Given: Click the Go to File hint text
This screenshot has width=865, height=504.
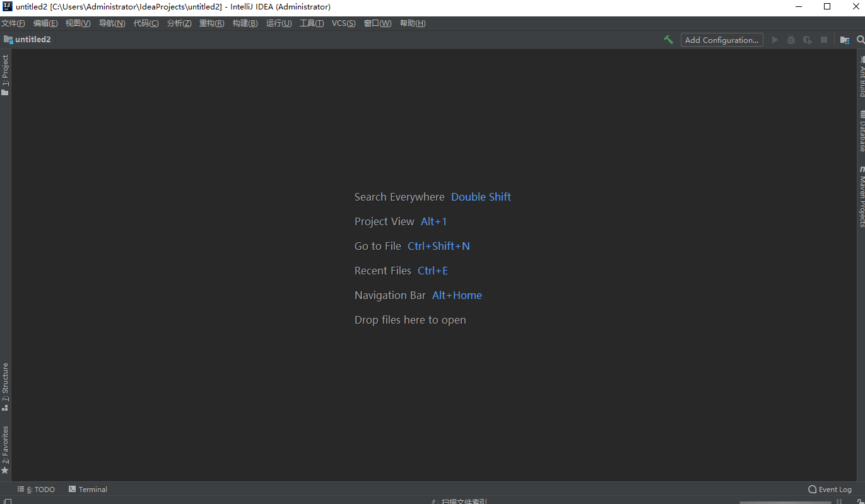Looking at the screenshot, I should [x=378, y=246].
